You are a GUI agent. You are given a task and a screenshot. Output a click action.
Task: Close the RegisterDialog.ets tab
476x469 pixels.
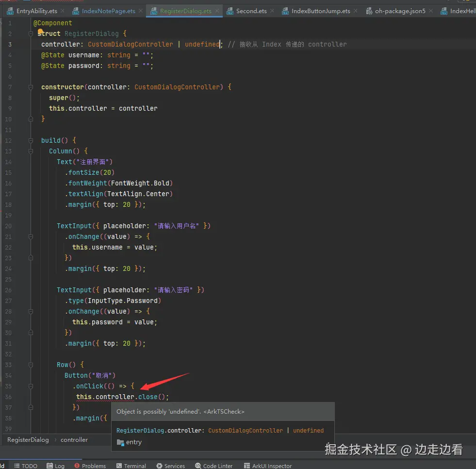tap(217, 11)
